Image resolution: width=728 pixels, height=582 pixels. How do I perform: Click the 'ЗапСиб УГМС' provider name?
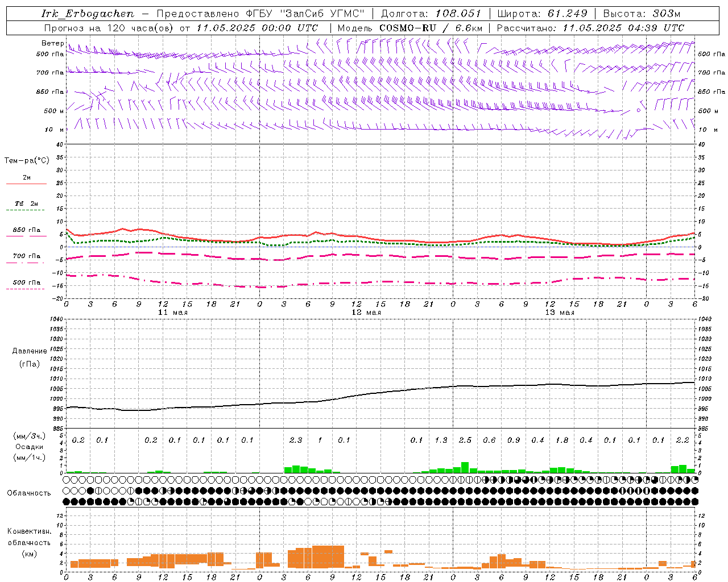tap(323, 14)
